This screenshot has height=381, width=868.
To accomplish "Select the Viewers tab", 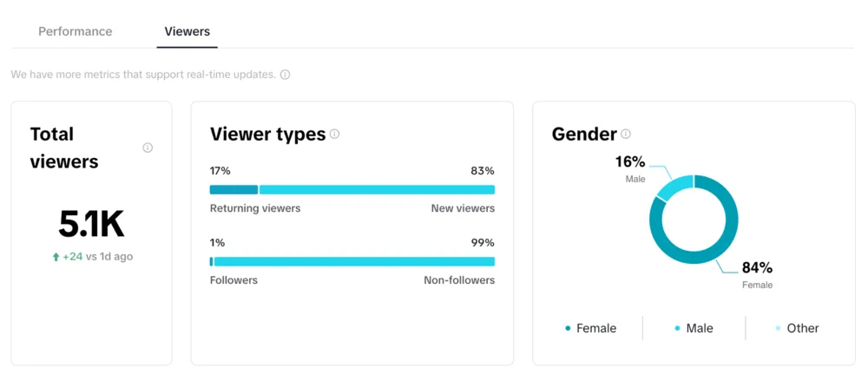I will 187,31.
